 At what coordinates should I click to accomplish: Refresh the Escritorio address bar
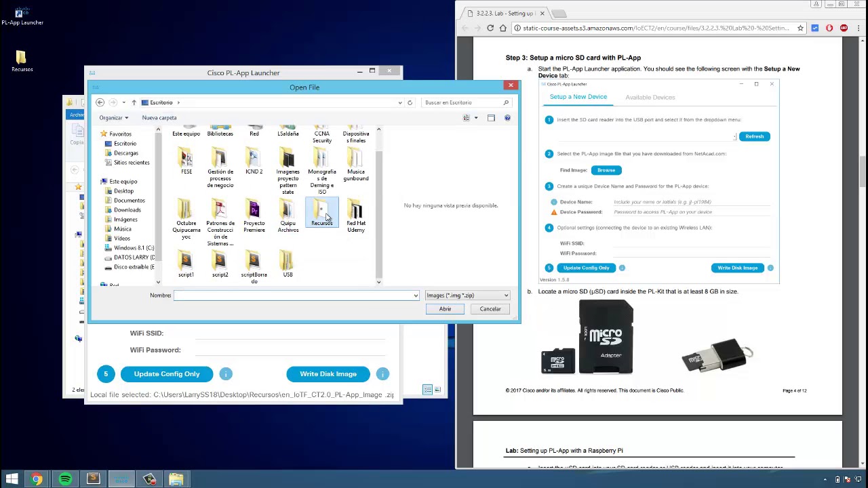pyautogui.click(x=410, y=102)
